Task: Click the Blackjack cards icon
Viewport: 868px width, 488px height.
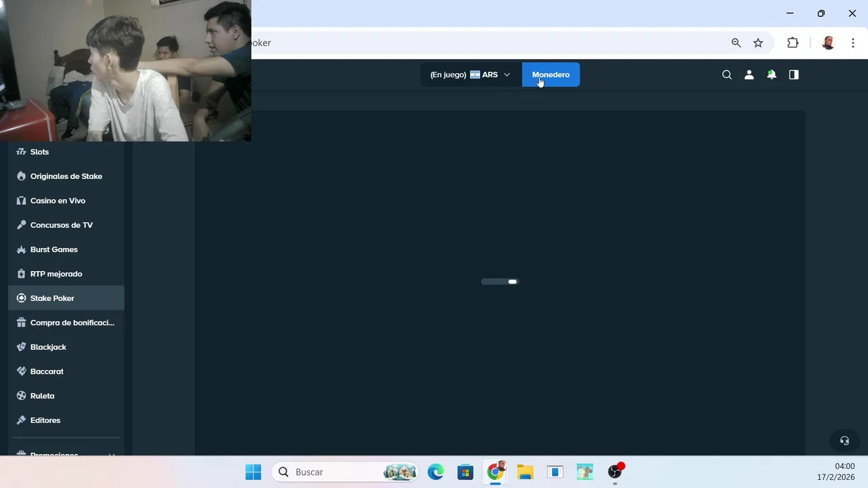Action: coord(21,347)
